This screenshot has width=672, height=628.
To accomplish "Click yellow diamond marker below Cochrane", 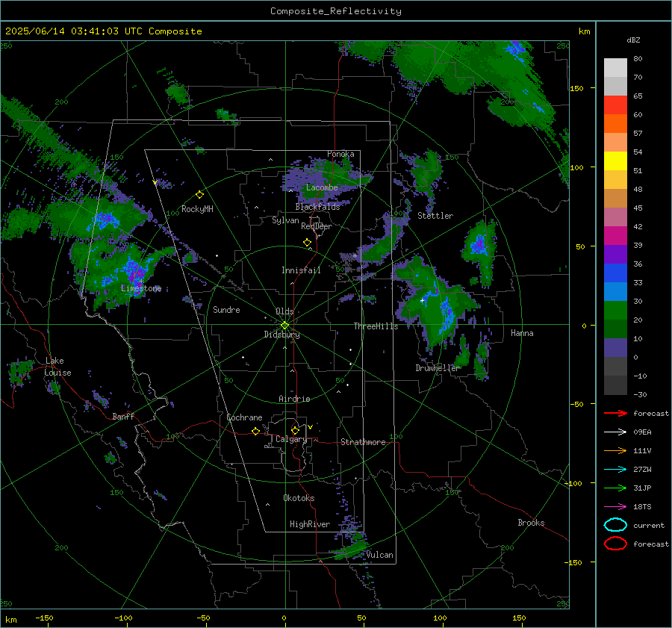I will click(x=255, y=431).
